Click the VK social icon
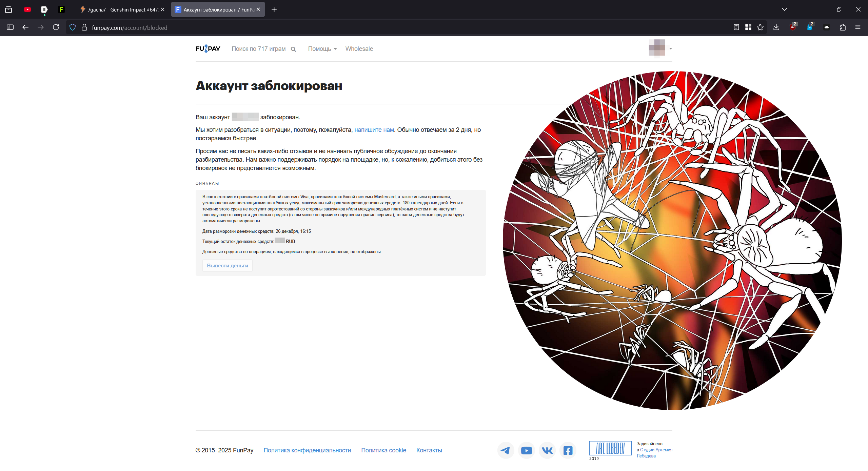 (x=547, y=450)
